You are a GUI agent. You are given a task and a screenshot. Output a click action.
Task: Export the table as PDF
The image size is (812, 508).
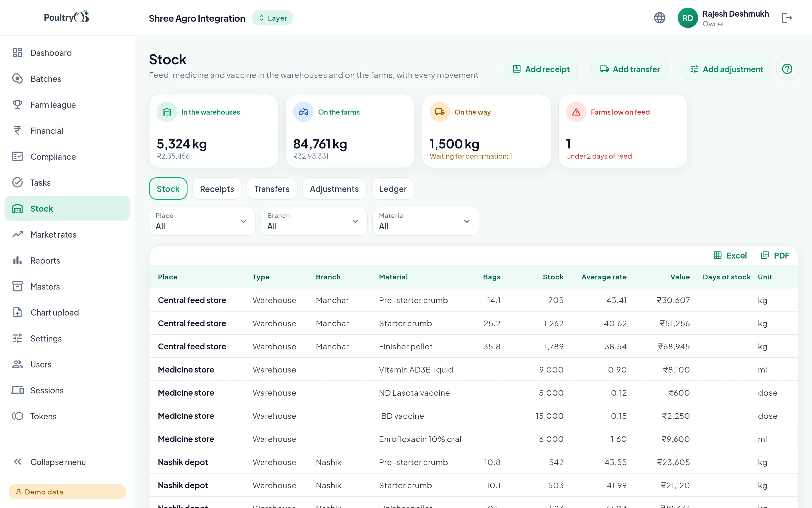pos(775,255)
